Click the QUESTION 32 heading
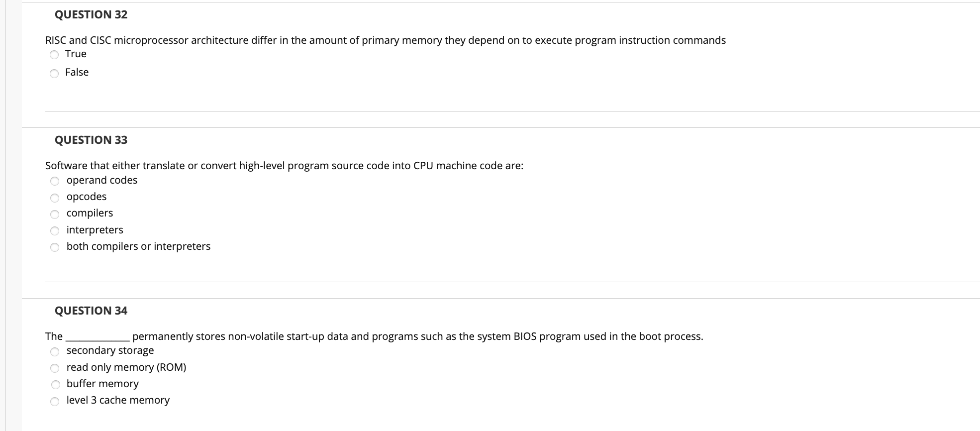The image size is (980, 431). 90,15
